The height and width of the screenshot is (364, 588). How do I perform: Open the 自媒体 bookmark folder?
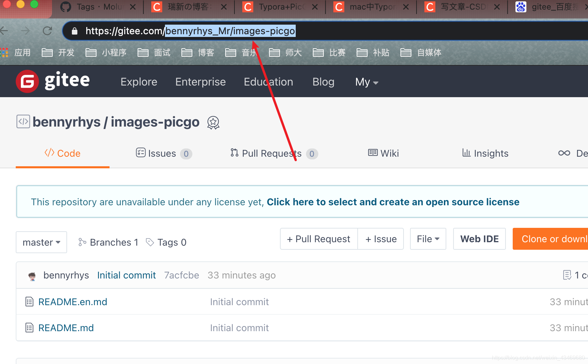421,52
